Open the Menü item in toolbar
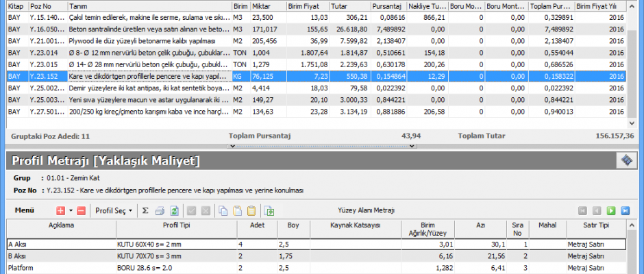644x274 pixels. coord(25,211)
